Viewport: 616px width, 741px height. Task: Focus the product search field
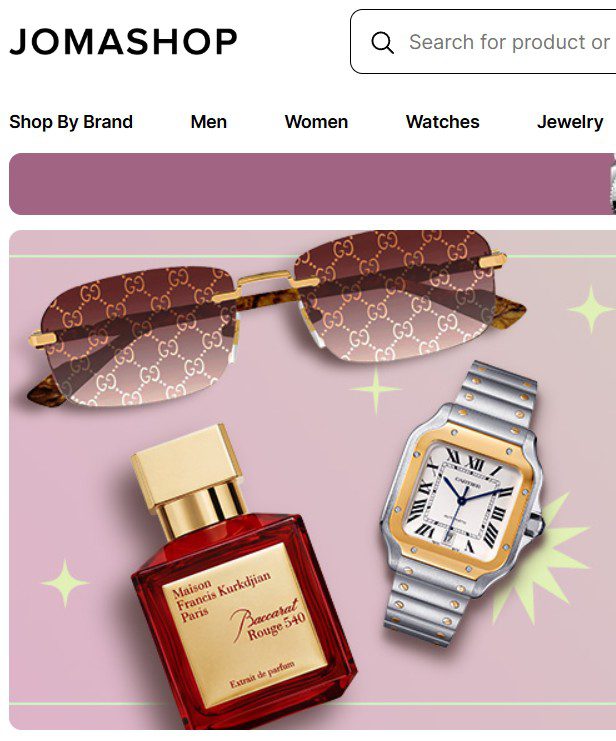[483, 42]
